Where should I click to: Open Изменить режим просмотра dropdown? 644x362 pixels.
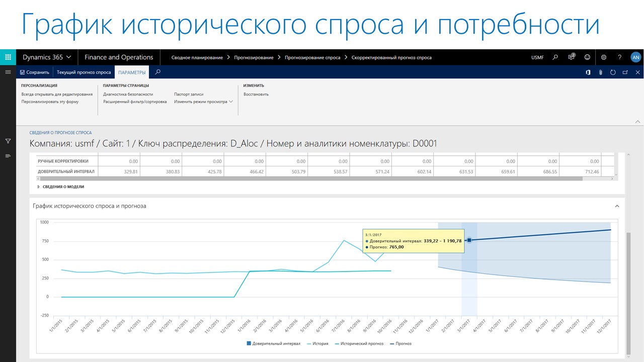(x=203, y=102)
